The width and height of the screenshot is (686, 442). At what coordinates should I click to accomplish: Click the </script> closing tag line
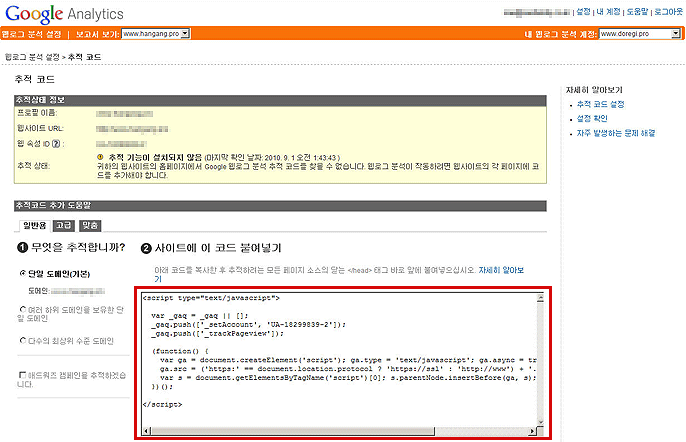pyautogui.click(x=162, y=404)
